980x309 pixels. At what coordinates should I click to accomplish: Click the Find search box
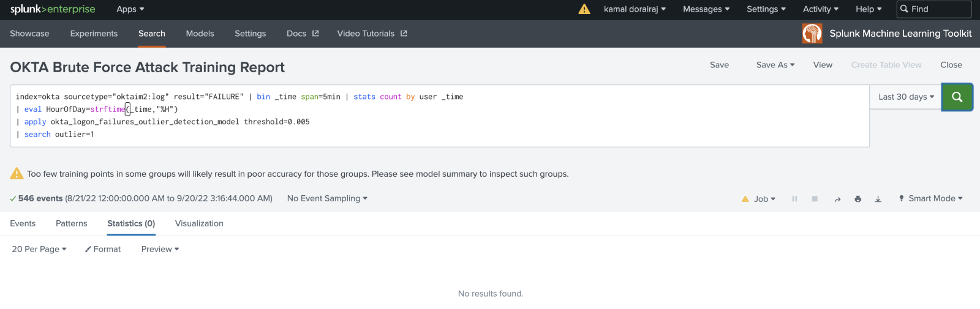934,9
